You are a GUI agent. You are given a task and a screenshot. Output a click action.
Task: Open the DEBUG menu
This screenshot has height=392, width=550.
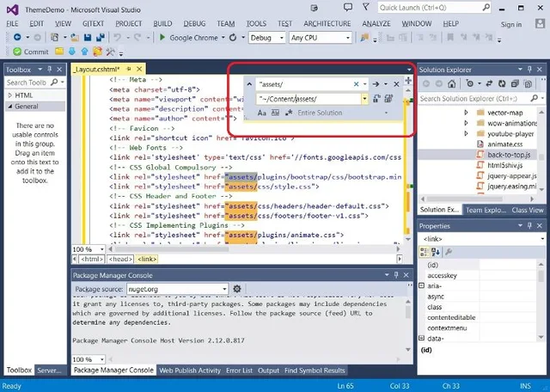point(194,23)
